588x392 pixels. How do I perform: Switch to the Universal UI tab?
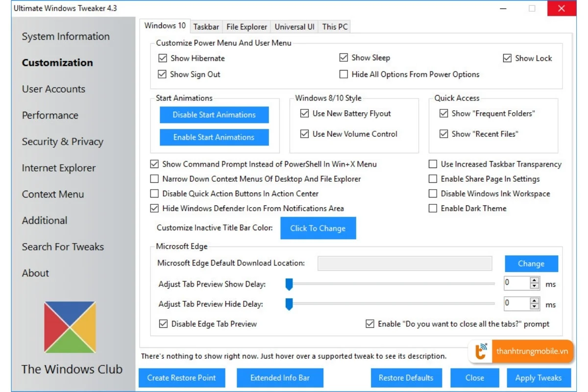click(x=294, y=27)
